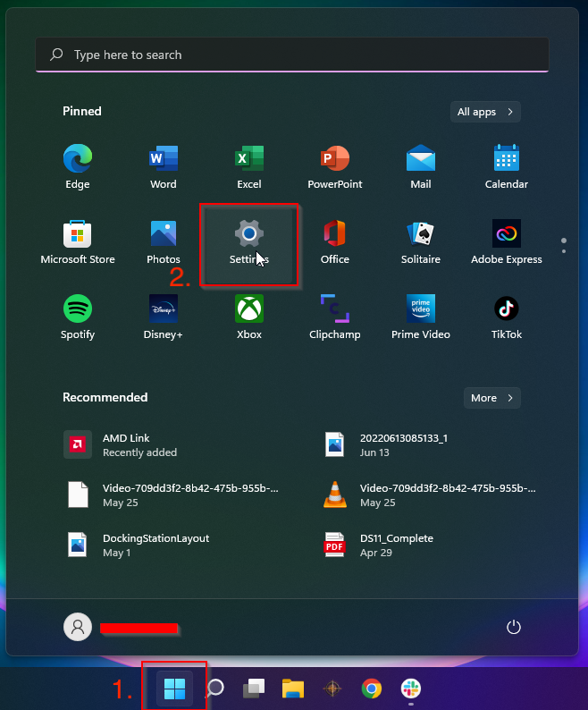Open taskbar Search magnifier
Viewport: 588px width, 710px height.
215,689
